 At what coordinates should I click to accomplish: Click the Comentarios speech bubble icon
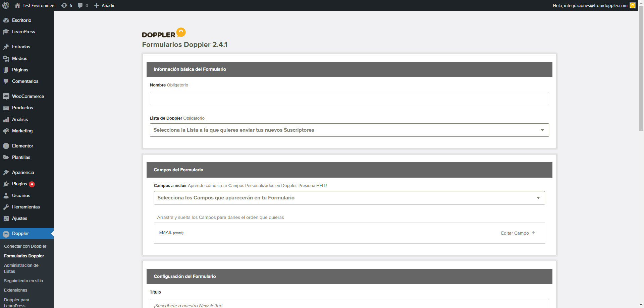6,81
